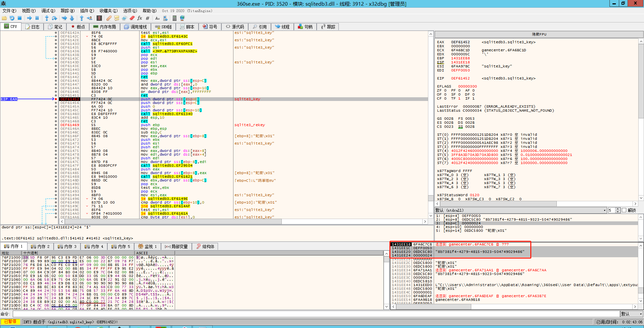Screen dimensions: 644x328
Task: Click the Scylla plugin icon
Action: [99, 18]
